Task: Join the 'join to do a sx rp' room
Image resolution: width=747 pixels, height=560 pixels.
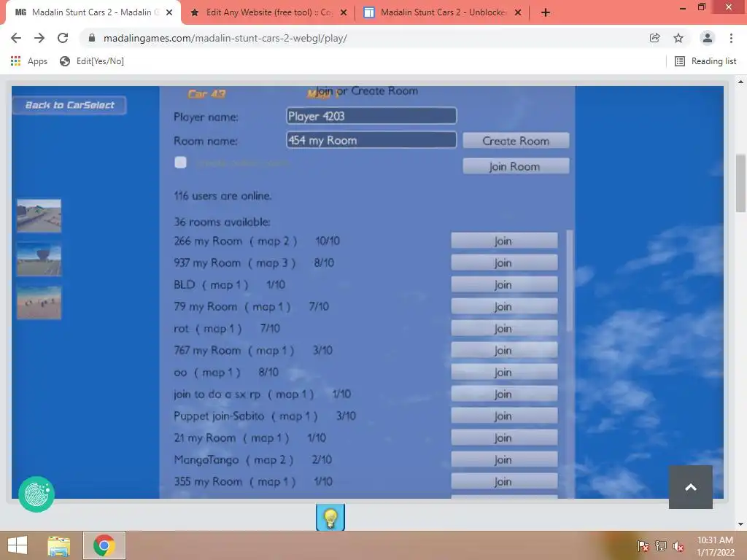Action: pos(504,394)
